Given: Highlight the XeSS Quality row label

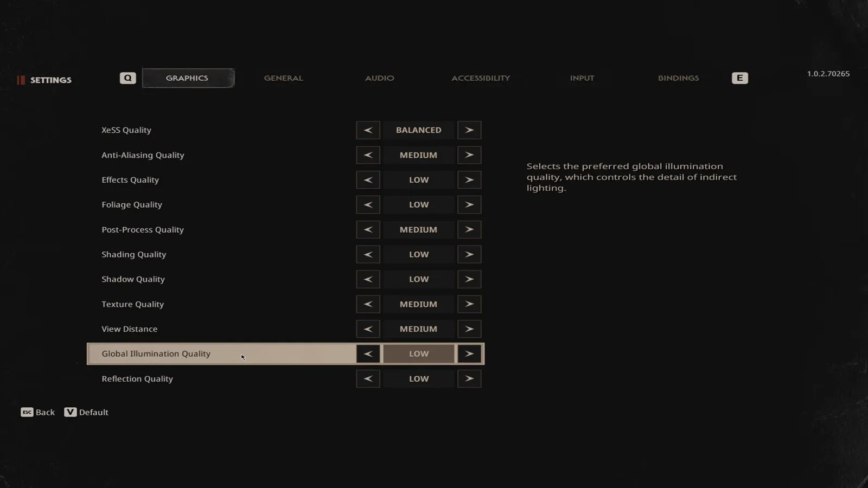Looking at the screenshot, I should click(126, 130).
